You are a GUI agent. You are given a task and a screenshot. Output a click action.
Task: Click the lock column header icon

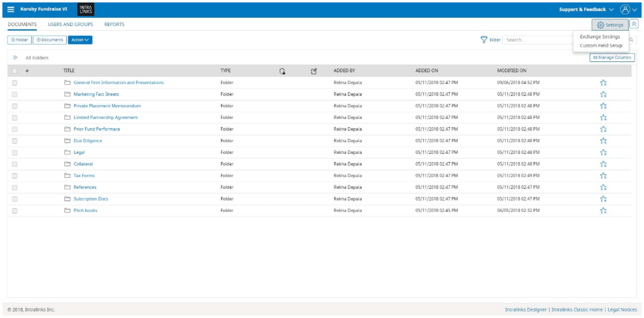tap(282, 71)
